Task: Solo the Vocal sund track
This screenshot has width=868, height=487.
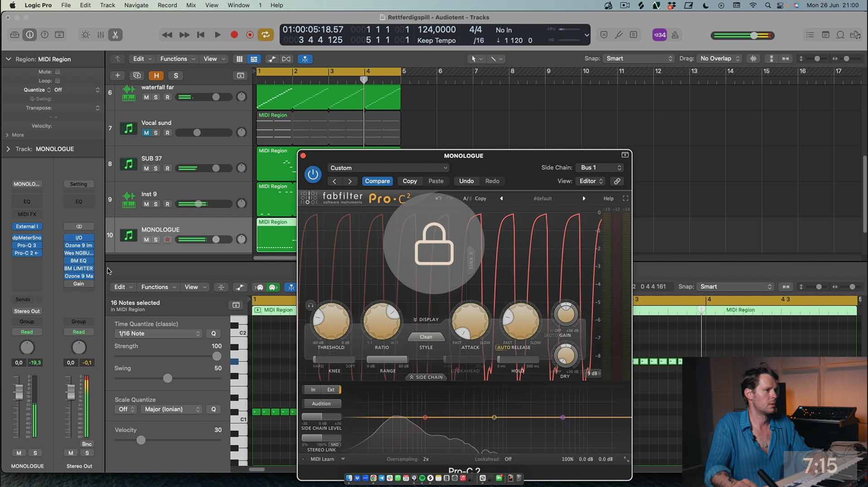Action: [156, 133]
